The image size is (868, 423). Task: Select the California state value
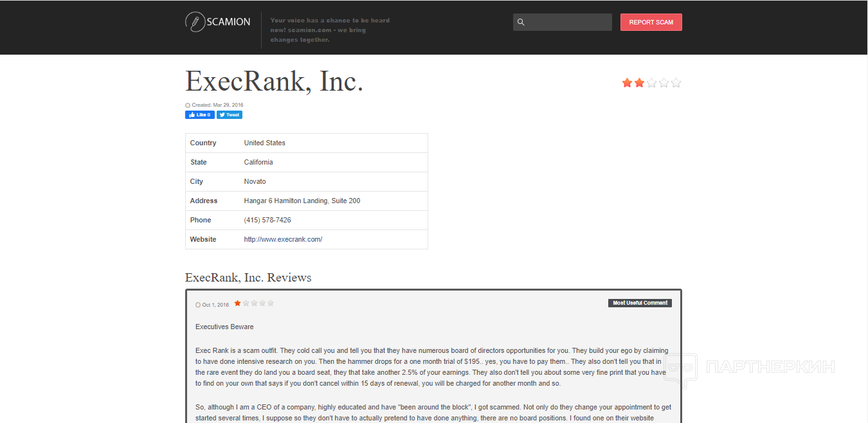pos(258,162)
